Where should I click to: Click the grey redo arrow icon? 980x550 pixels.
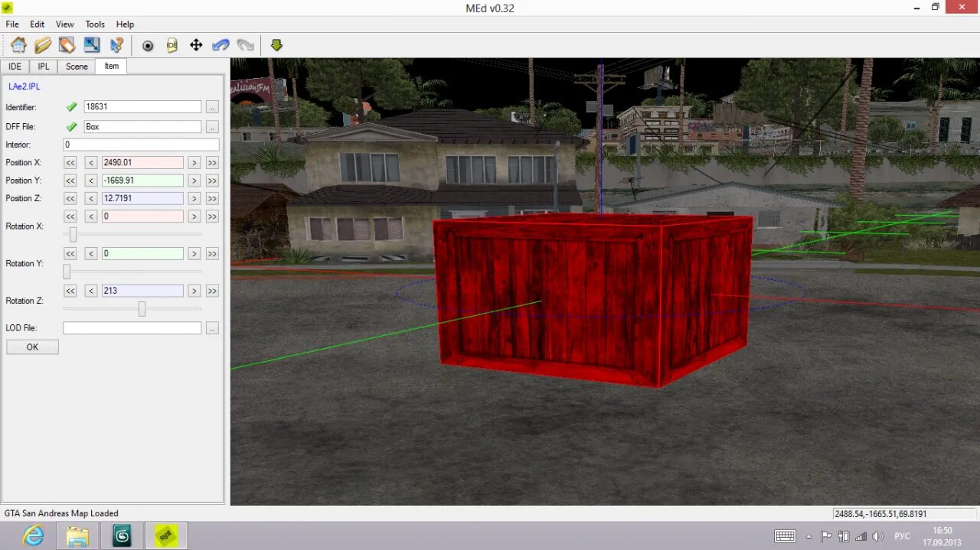pos(245,45)
